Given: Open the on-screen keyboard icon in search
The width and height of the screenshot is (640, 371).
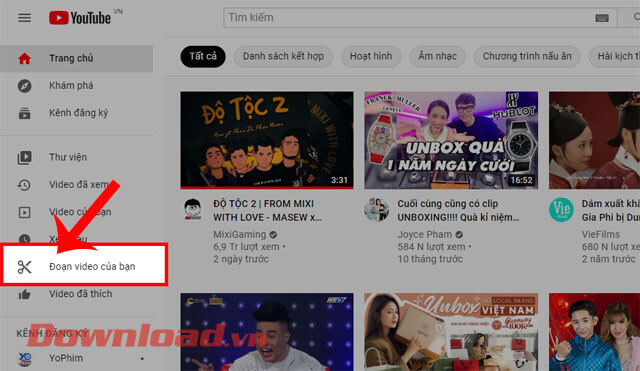Looking at the screenshot, I should point(602,18).
